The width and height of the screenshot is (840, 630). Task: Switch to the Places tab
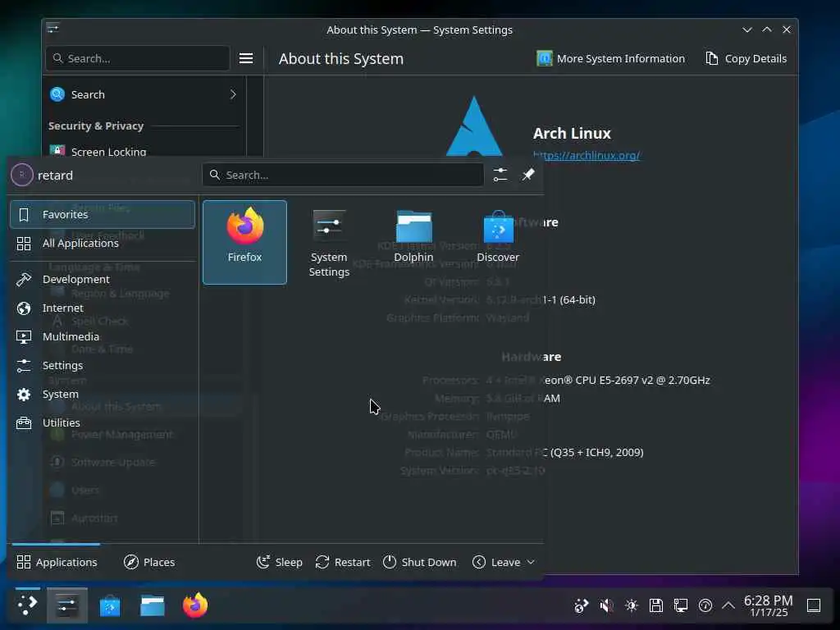pyautogui.click(x=149, y=562)
